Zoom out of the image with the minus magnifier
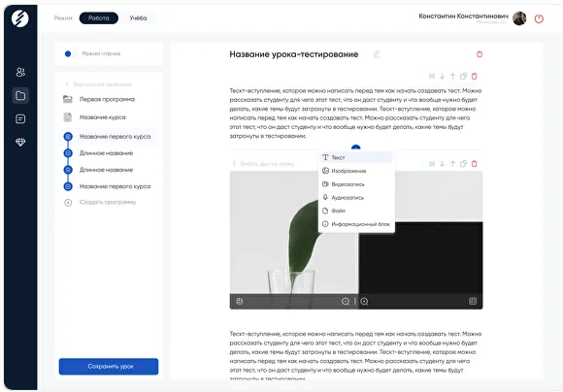This screenshot has width=563, height=392. coord(346,301)
